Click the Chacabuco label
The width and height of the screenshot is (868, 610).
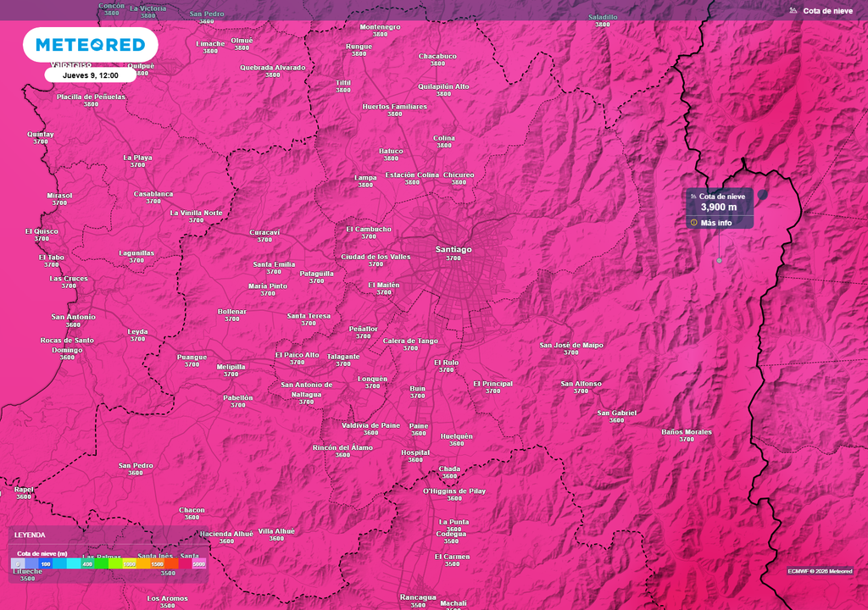click(x=437, y=57)
